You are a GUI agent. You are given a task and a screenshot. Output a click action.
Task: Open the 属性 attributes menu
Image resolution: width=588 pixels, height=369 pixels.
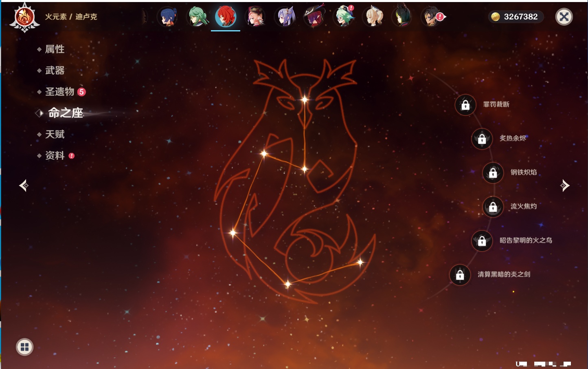[x=55, y=49]
